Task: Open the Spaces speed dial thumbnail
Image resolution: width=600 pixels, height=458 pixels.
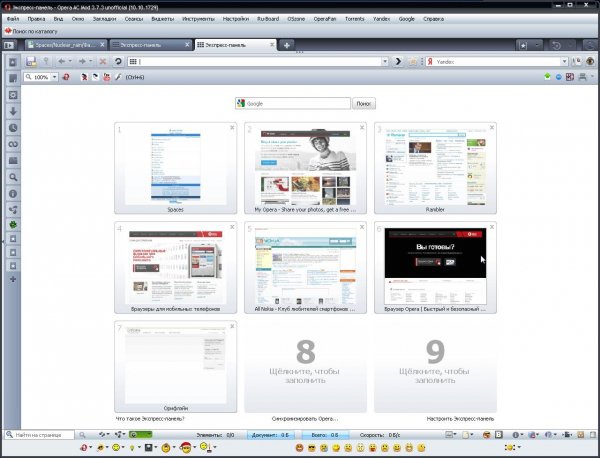Action: click(175, 168)
